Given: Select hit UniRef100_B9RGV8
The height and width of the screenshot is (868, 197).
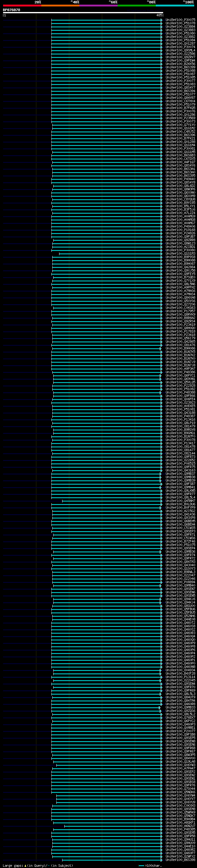Looking at the screenshot, I should click(x=180, y=430).
